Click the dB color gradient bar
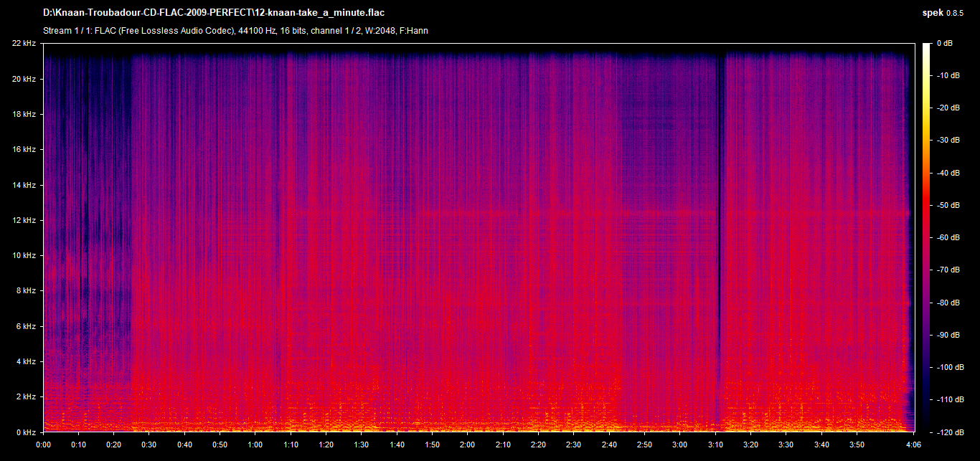 coord(927,237)
